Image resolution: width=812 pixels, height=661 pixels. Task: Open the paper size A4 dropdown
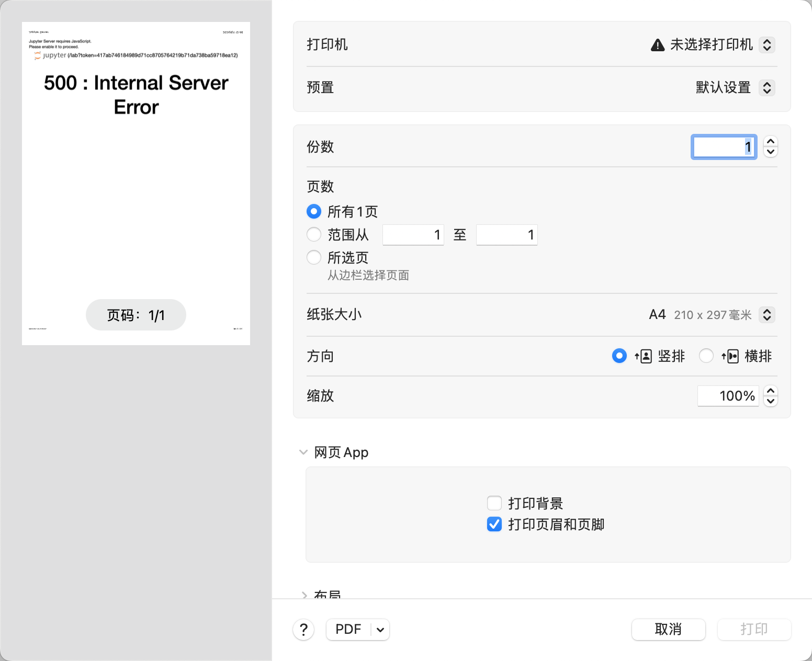pos(766,315)
